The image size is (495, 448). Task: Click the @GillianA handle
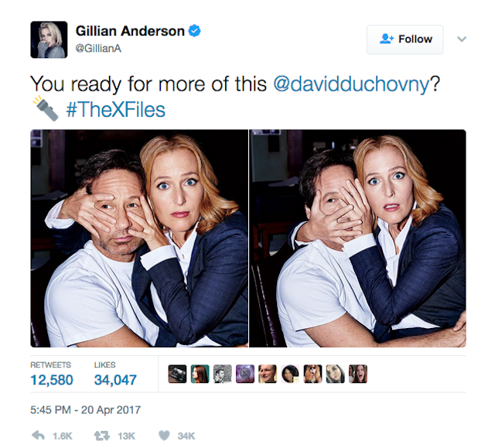[98, 48]
